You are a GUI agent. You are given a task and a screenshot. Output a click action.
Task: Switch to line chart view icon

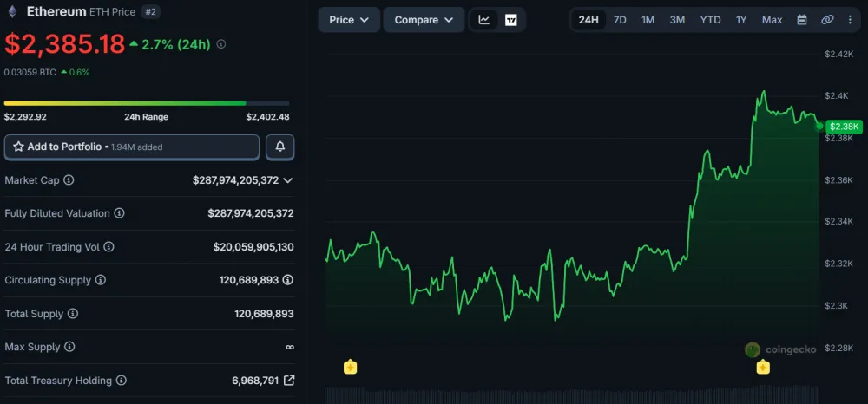pyautogui.click(x=483, y=20)
